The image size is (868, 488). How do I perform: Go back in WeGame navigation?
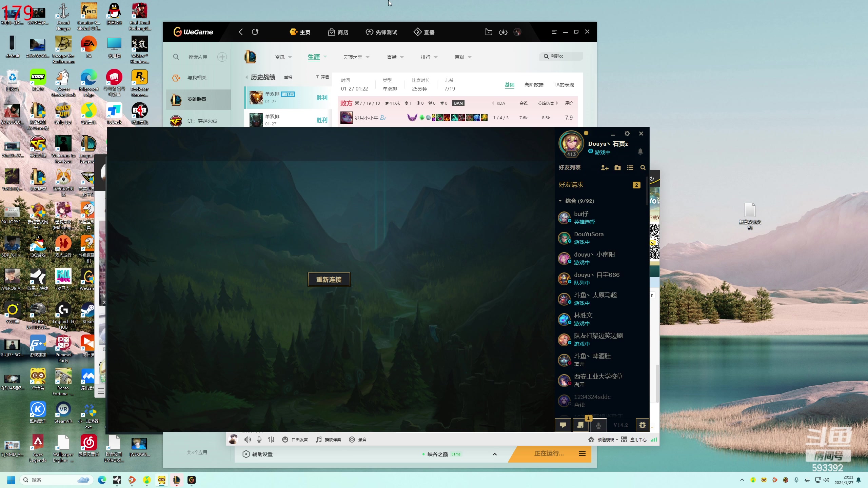point(241,32)
